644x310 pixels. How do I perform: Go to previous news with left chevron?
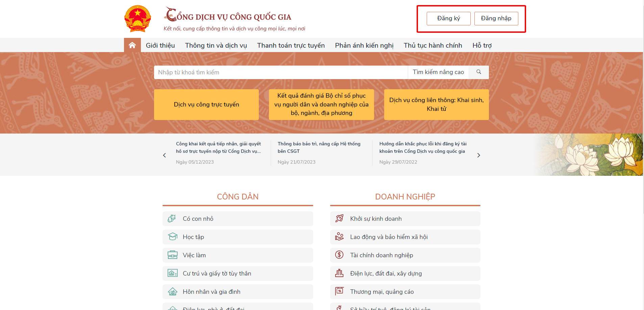click(165, 155)
